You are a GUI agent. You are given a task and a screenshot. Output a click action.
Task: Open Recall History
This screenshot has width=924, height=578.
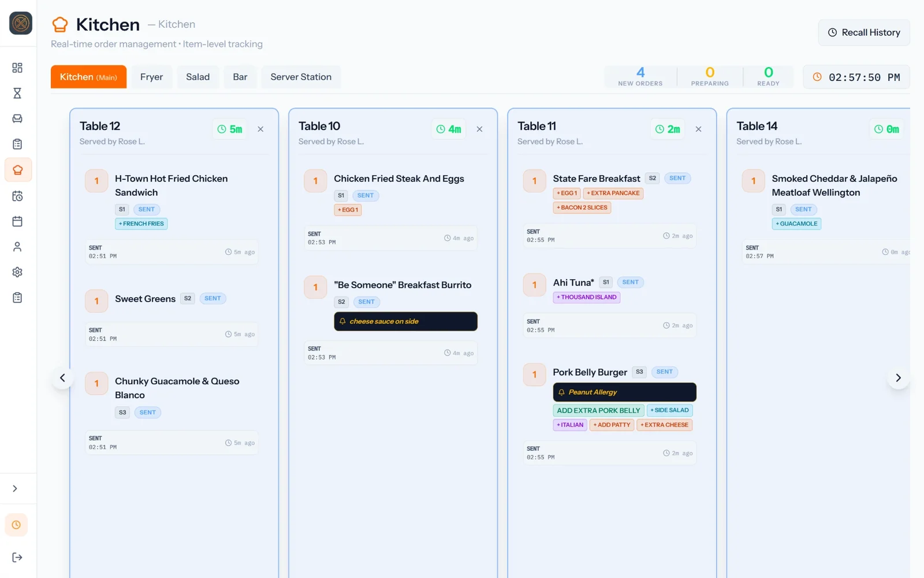pos(864,32)
